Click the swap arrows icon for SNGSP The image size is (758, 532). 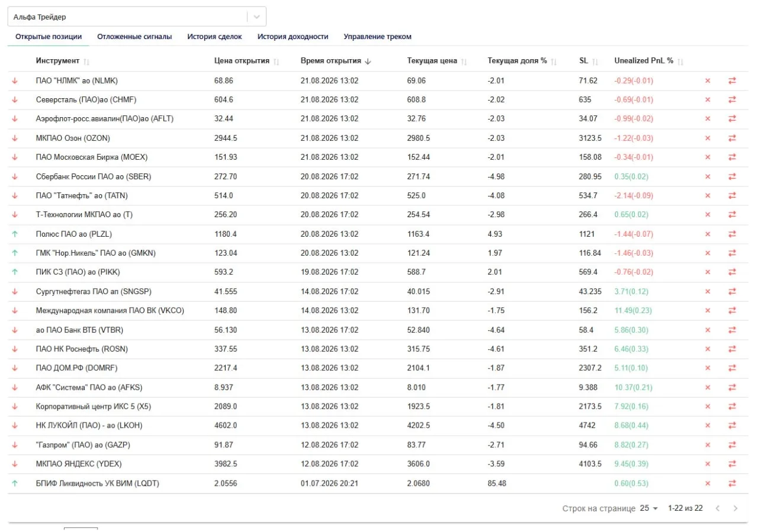(732, 291)
